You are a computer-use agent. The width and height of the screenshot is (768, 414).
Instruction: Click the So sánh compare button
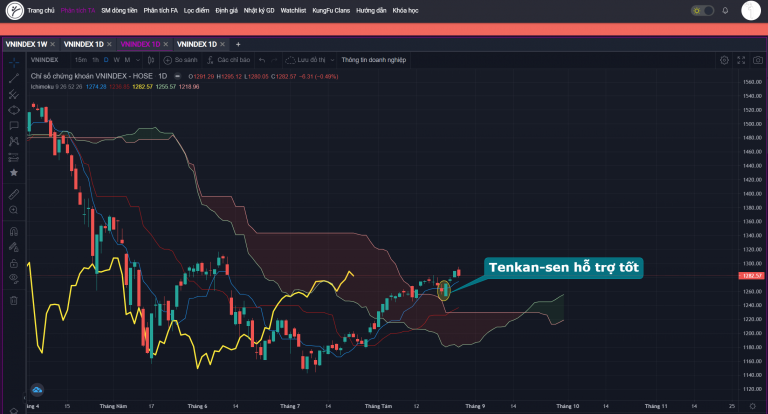tap(181, 60)
